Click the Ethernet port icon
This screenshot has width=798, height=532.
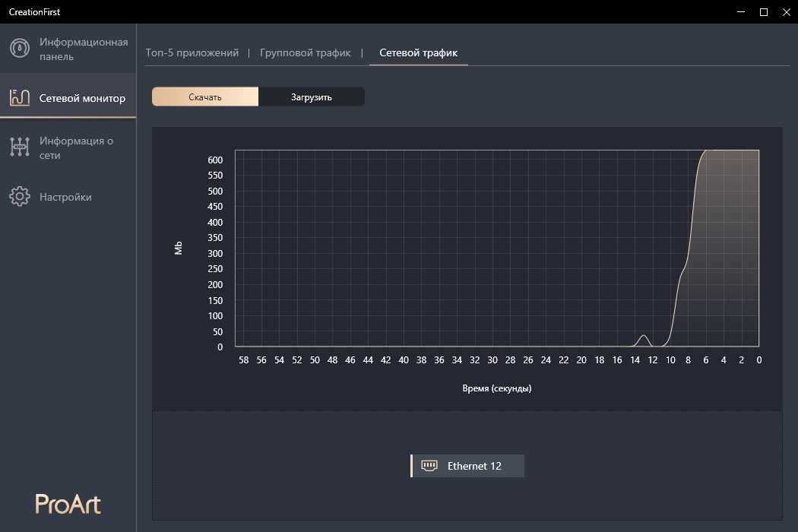(429, 466)
